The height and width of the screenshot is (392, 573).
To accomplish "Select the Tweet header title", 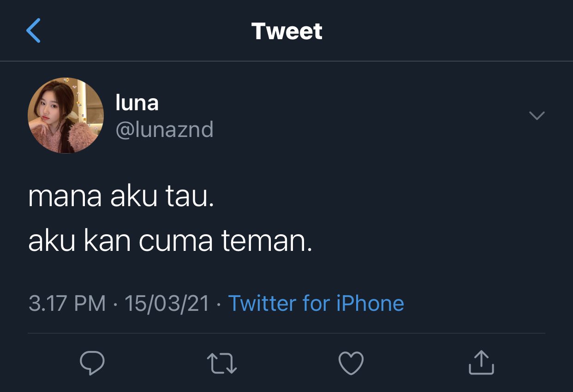I will click(x=287, y=31).
